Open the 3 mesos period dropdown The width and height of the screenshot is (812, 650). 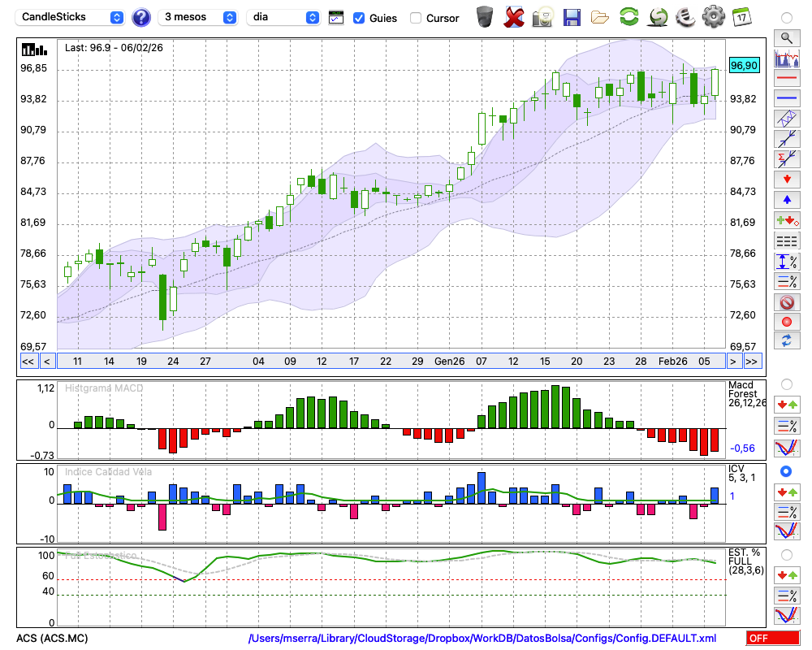197,17
